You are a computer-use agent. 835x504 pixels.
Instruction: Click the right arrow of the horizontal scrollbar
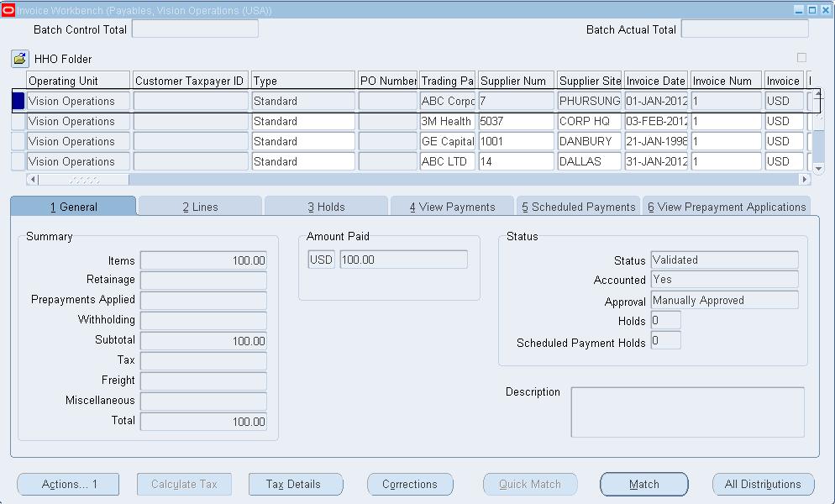tap(802, 179)
